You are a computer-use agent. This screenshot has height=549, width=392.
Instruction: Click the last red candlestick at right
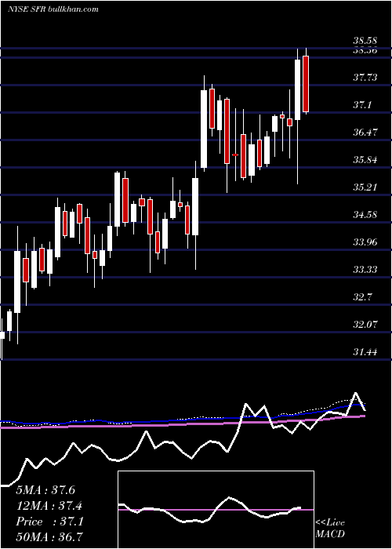click(x=306, y=84)
